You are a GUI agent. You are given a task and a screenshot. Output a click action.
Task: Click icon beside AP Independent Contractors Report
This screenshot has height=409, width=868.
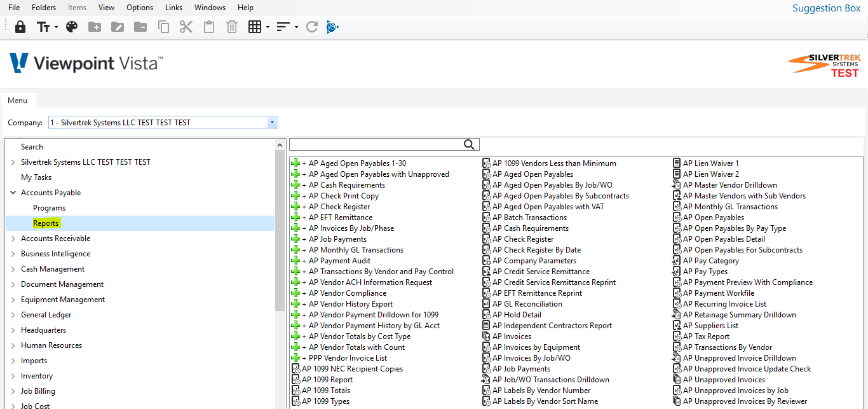point(487,326)
